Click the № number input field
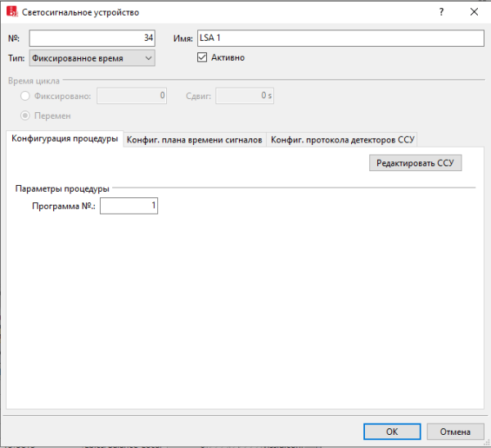This screenshot has width=491, height=448. click(92, 38)
